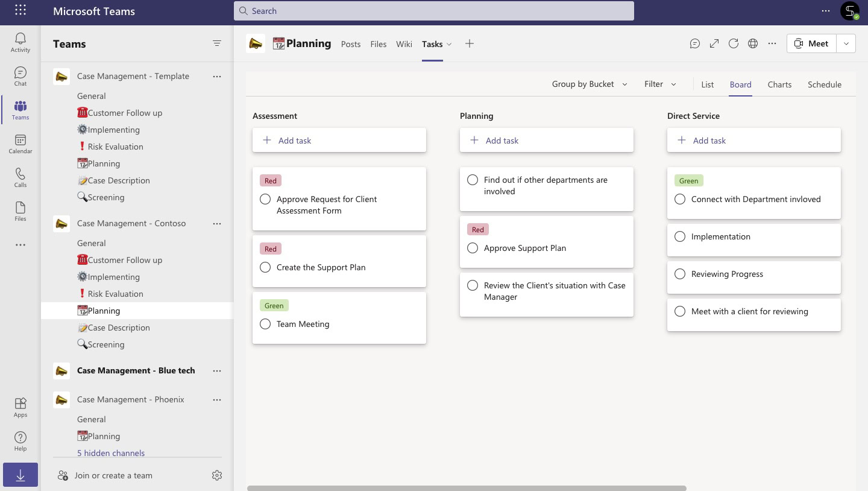
Task: Click the Meet button
Action: 812,43
